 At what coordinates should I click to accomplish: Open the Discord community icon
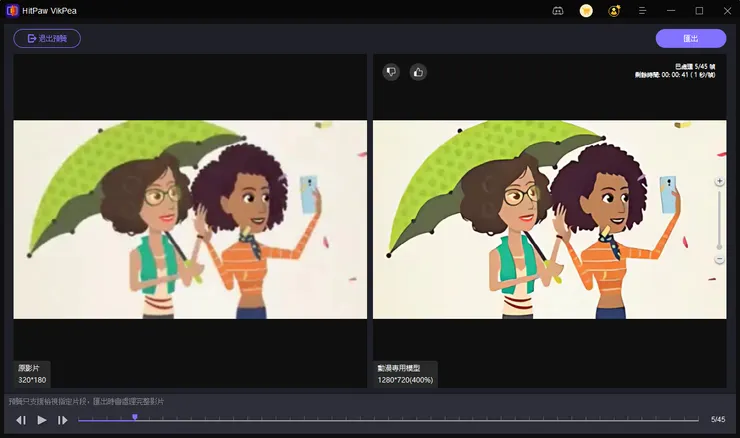(558, 10)
